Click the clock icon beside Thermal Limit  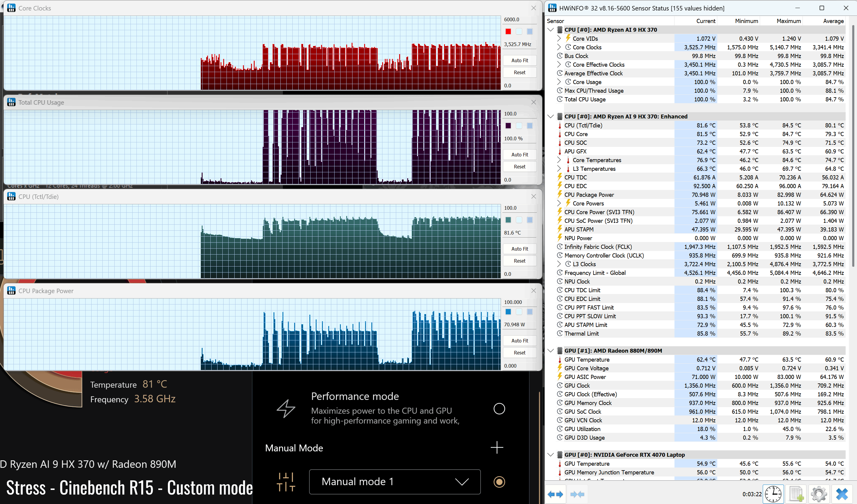coord(560,334)
